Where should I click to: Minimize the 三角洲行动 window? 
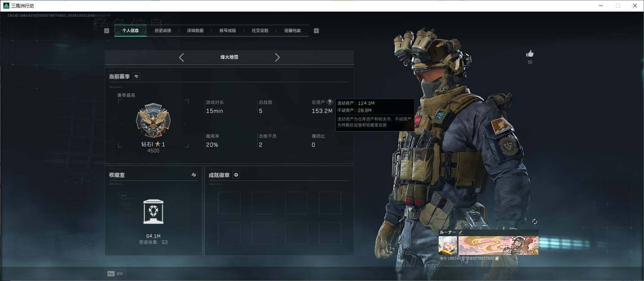tap(601, 6)
